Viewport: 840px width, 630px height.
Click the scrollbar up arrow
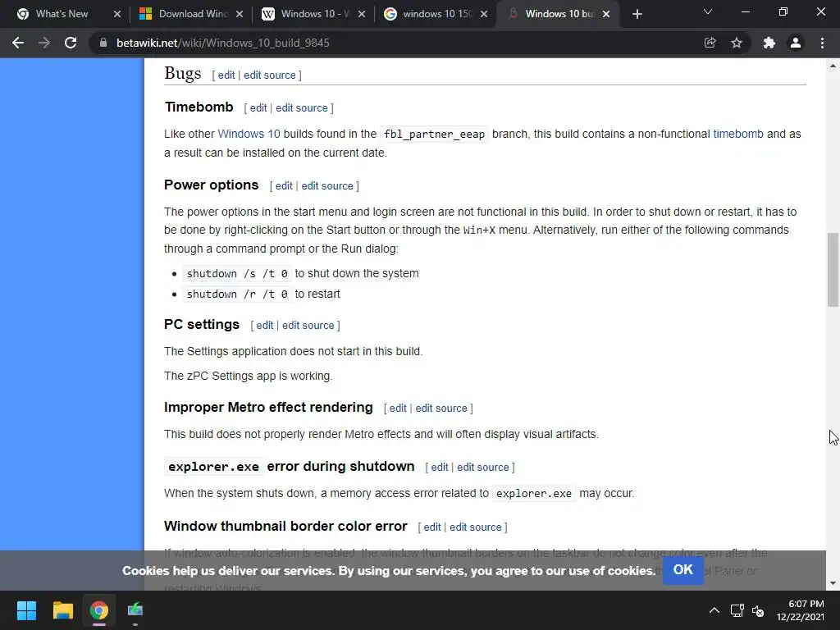coord(833,66)
